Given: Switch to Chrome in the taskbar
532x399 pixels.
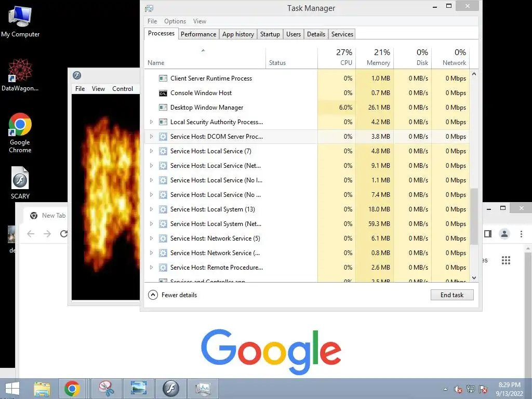Looking at the screenshot, I should [x=72, y=389].
